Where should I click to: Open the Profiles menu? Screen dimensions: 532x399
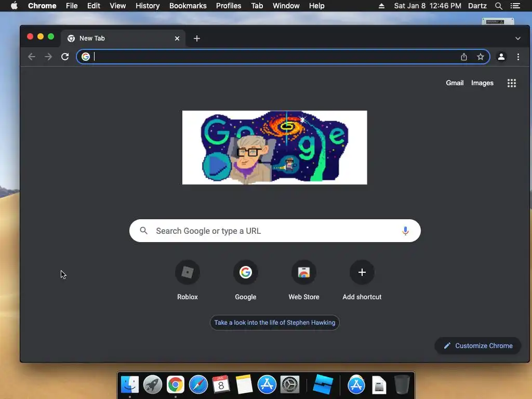pyautogui.click(x=229, y=6)
